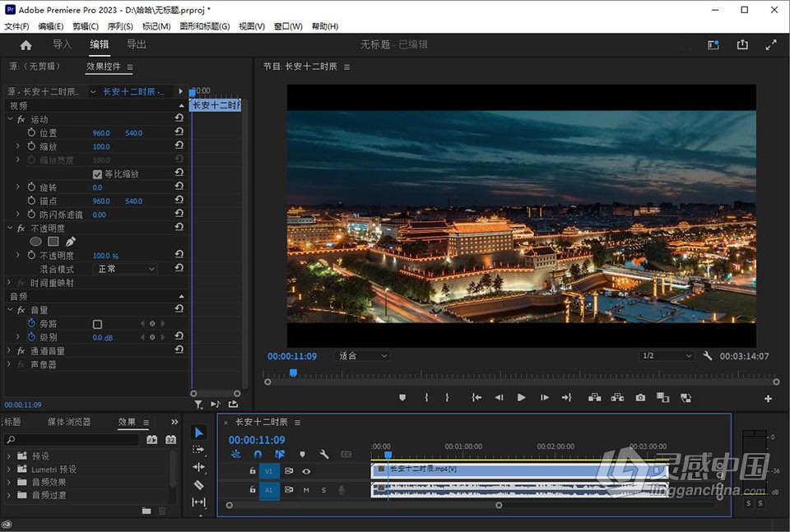Viewport: 790px width, 532px height.
Task: Click the Add Marker icon in program monitor
Action: click(x=402, y=397)
